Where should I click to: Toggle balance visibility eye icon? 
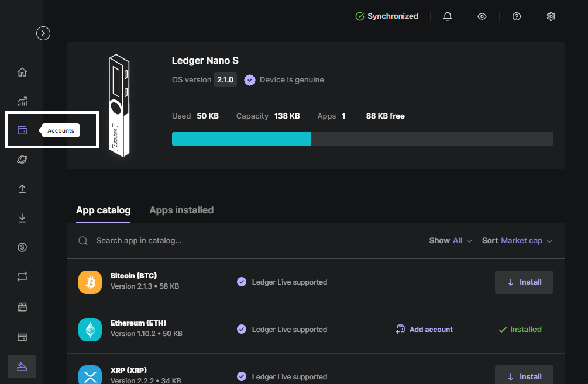tap(482, 16)
